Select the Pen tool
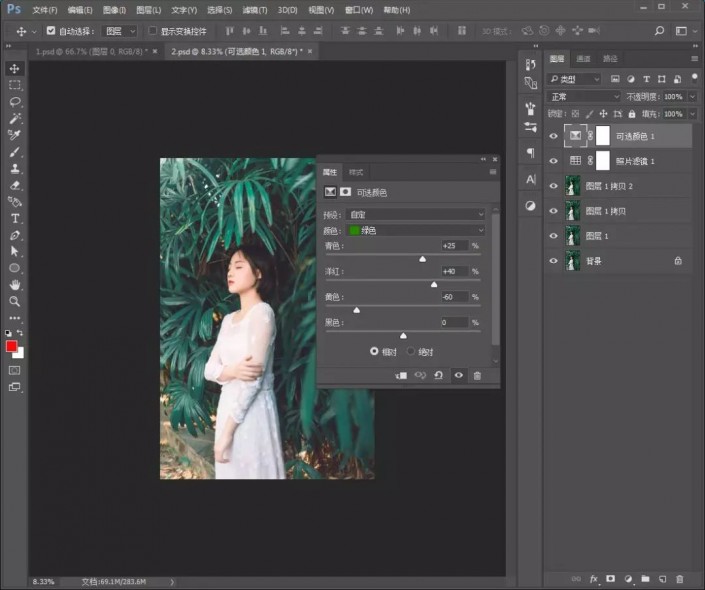 click(14, 235)
